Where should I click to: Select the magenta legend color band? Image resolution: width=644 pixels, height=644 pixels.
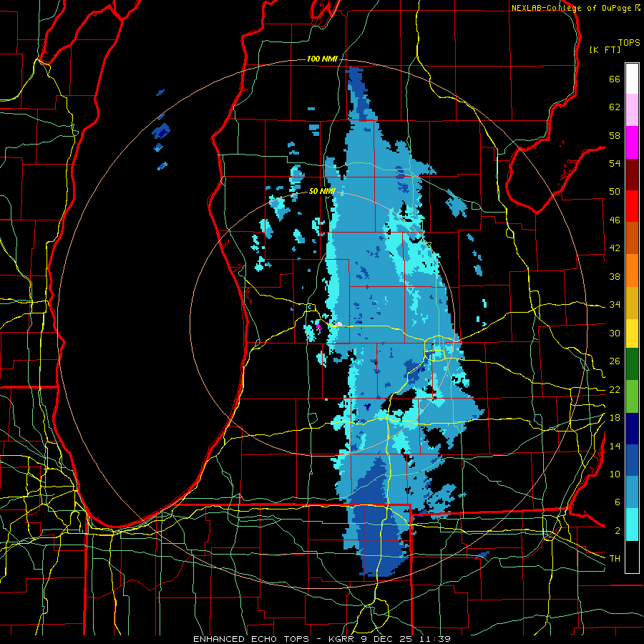click(632, 142)
